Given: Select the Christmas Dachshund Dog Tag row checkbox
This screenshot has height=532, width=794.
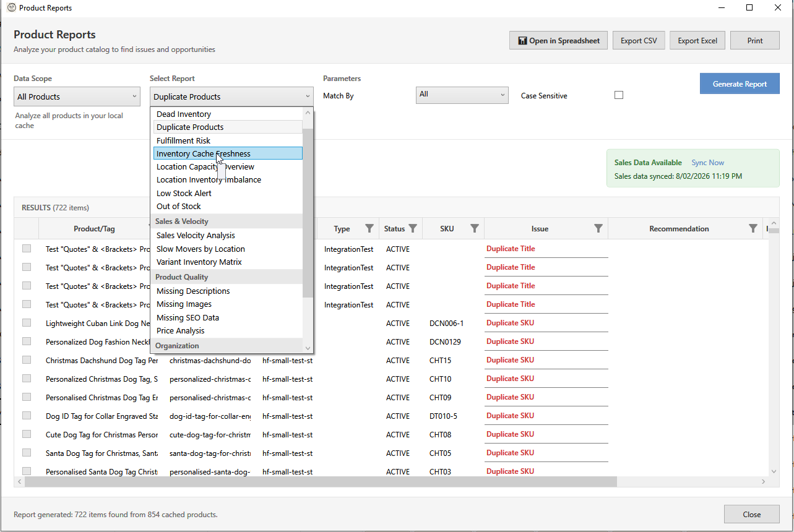Looking at the screenshot, I should (26, 359).
